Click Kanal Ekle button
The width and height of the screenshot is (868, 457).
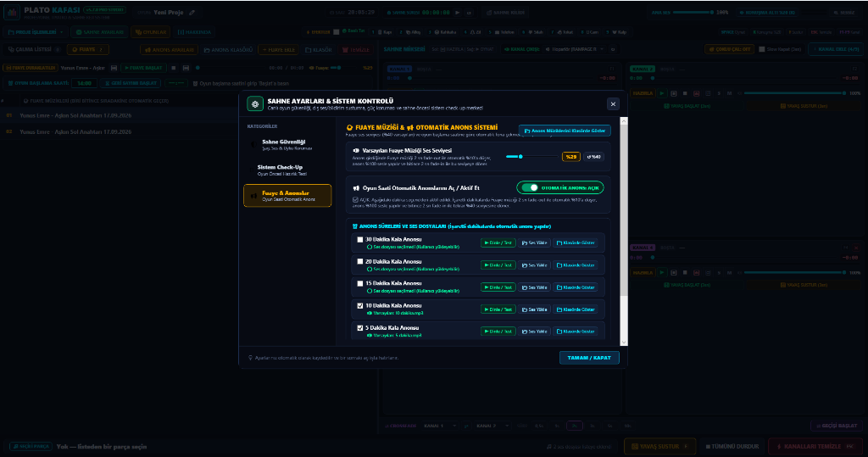(x=835, y=49)
